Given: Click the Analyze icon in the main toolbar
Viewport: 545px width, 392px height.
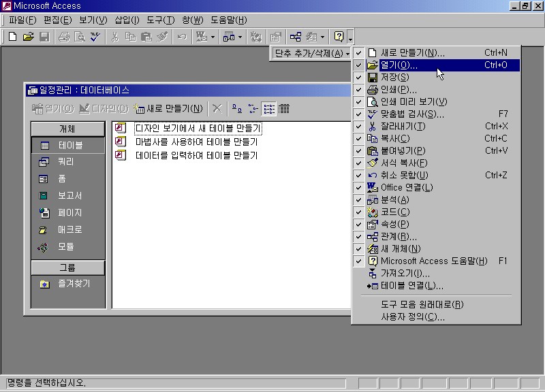Looking at the screenshot, I should [x=229, y=37].
